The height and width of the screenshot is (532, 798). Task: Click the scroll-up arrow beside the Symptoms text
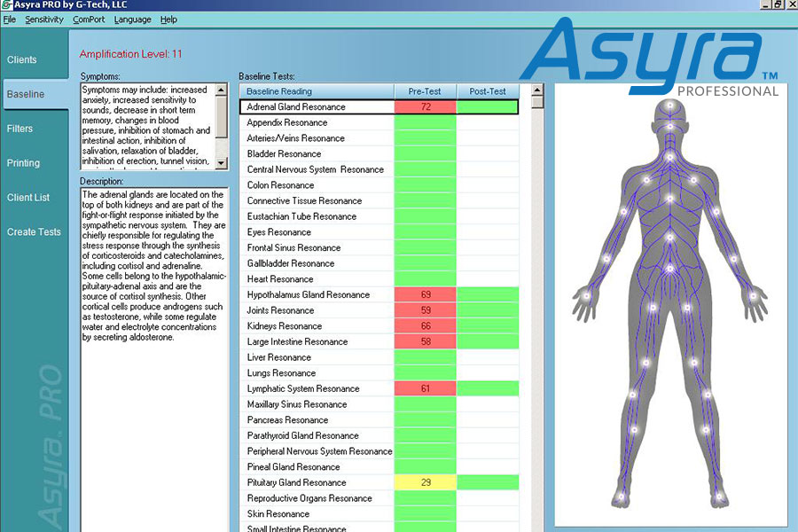coord(220,89)
